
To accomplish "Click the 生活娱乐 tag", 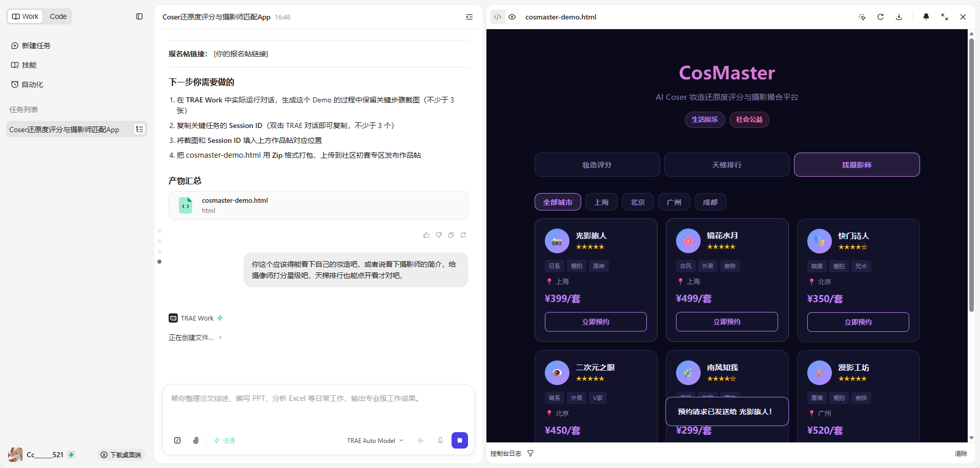I will pos(705,120).
